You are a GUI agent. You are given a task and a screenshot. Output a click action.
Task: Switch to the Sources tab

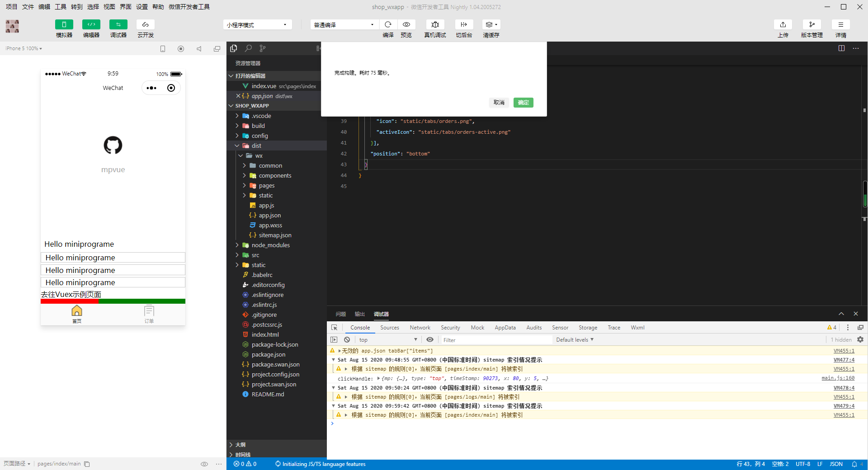click(390, 328)
